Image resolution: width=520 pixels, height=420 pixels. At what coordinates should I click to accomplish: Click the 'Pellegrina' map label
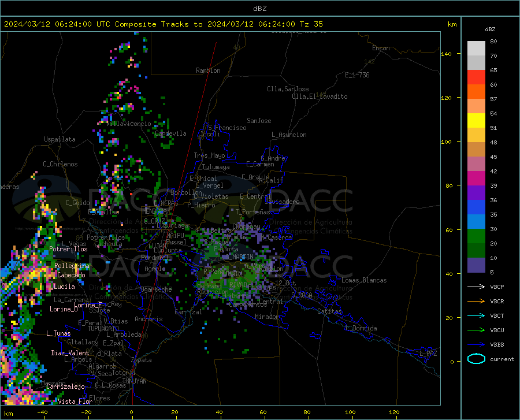click(72, 266)
